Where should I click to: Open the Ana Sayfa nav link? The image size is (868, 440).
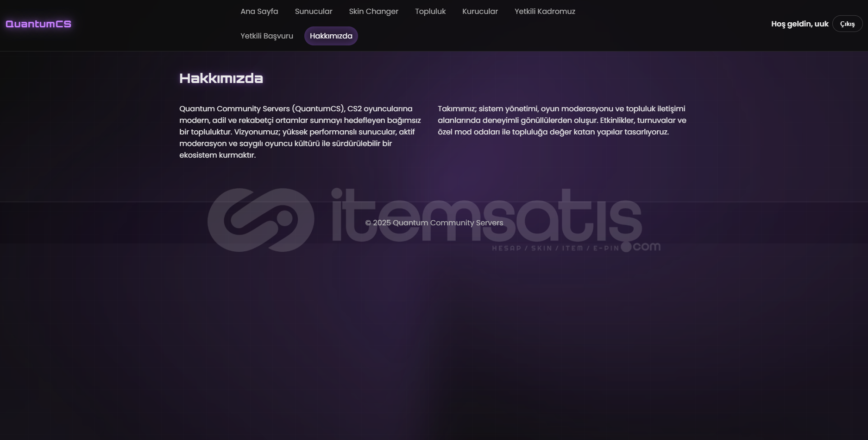pyautogui.click(x=259, y=12)
